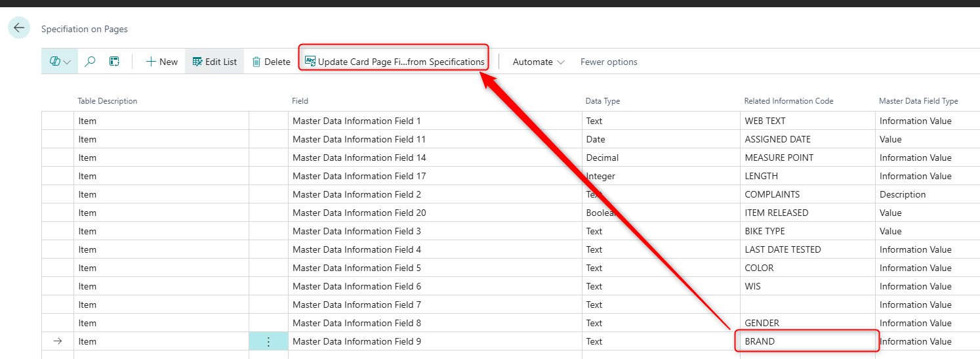Viewport: 980px width, 359px height.
Task: Sort by the Table Description column header
Action: [x=108, y=101]
